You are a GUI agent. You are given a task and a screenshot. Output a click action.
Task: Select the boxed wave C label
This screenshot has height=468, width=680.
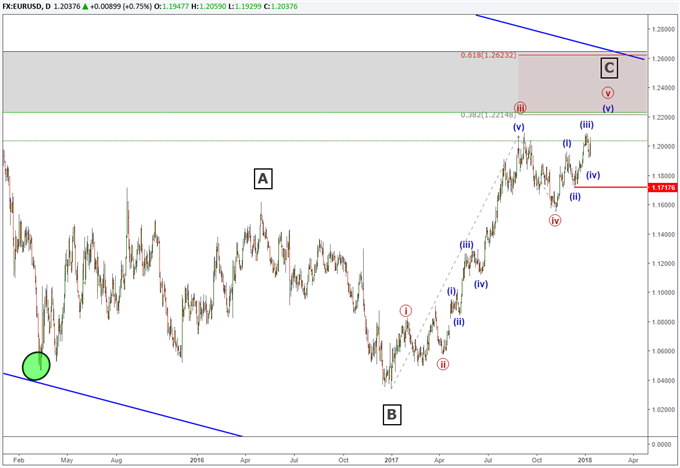(609, 68)
